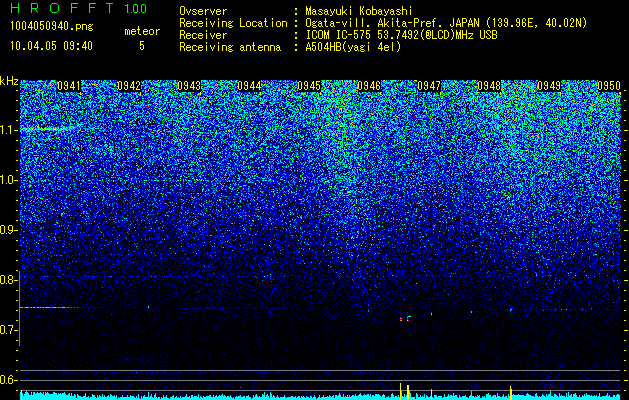Viewport: 629px width, 400px height.
Task: Click the 0948 time marker
Action: click(489, 86)
